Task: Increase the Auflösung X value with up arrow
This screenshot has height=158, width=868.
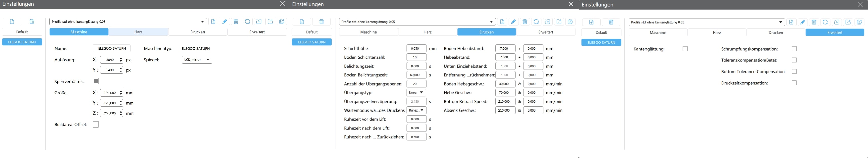Action: (x=121, y=58)
